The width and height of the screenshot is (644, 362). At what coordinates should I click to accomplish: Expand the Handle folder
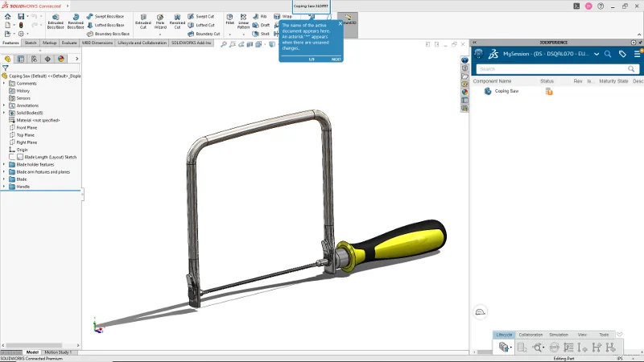click(4, 186)
